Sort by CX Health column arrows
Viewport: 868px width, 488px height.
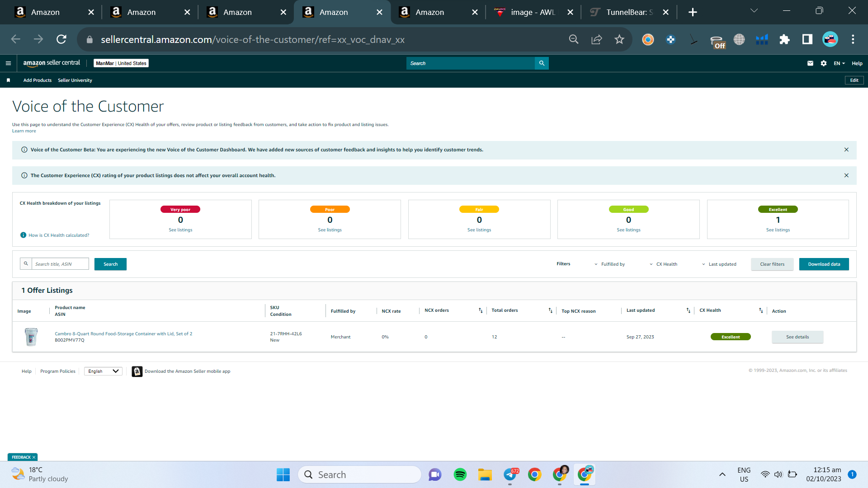[x=761, y=310]
